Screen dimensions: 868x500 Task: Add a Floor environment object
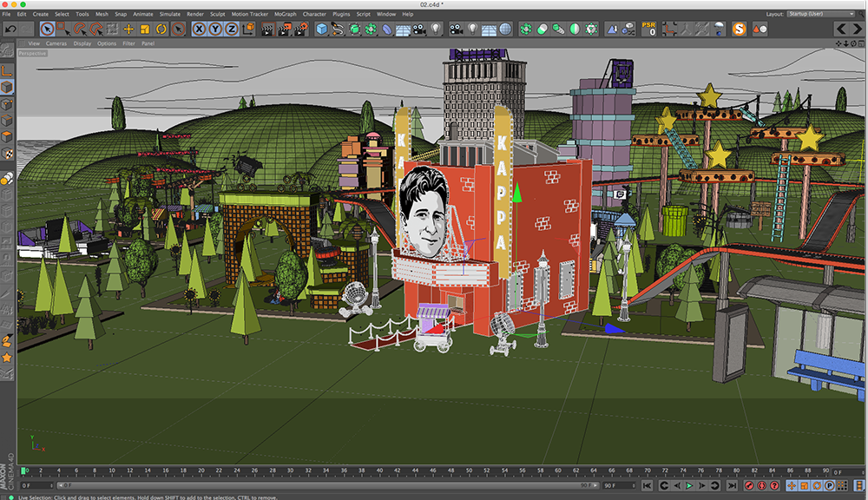pyautogui.click(x=403, y=30)
